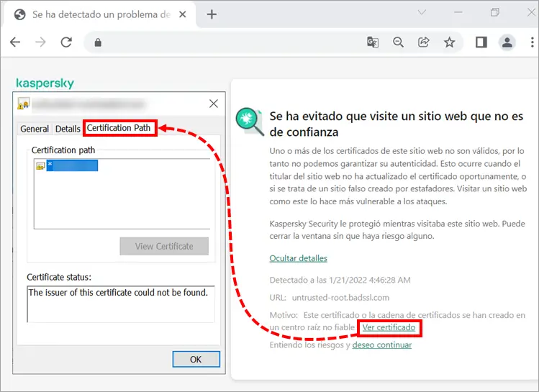This screenshot has width=539, height=392.
Task: Click heading 'Se ha evitado que visite'
Action: [396, 124]
